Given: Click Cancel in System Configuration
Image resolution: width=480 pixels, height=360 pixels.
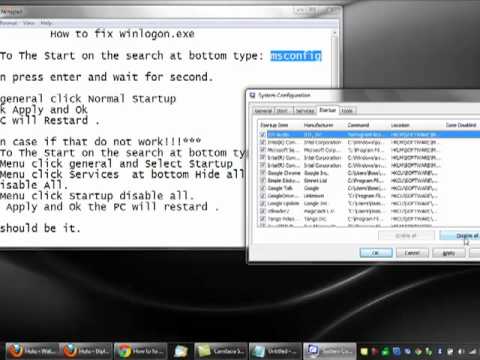Looking at the screenshot, I should (x=412, y=253).
